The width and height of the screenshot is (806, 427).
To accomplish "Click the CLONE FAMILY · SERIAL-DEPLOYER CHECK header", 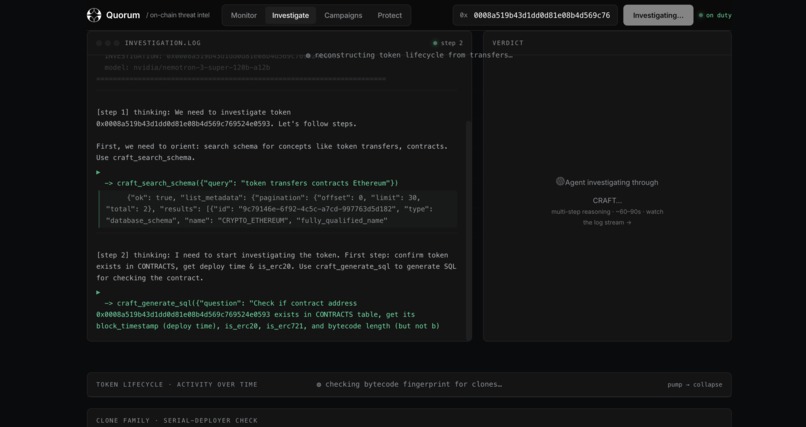I will tap(177, 420).
